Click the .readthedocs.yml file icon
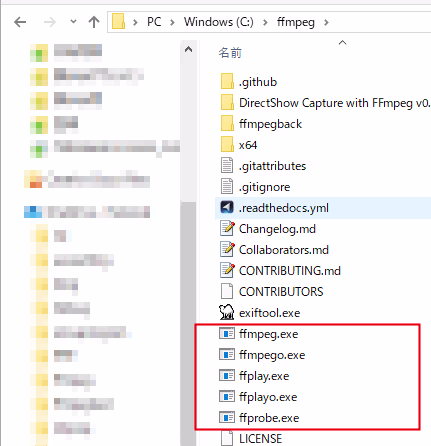 pos(227,207)
